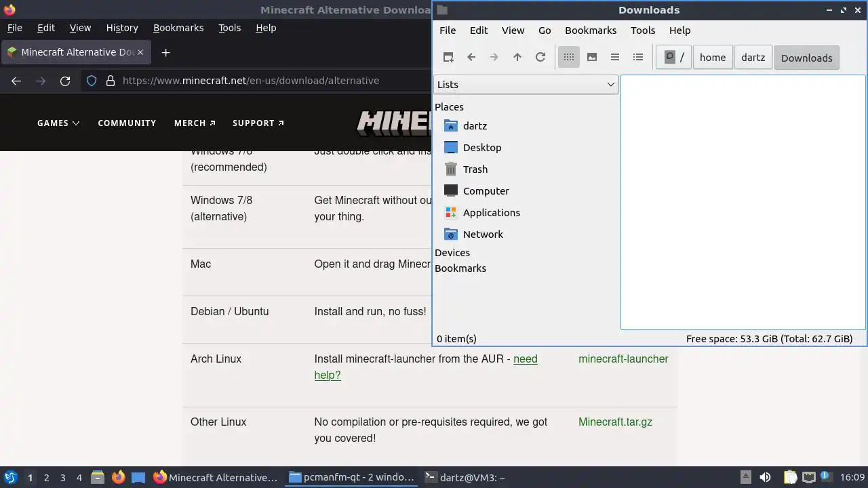Image resolution: width=868 pixels, height=488 pixels.
Task: Open SUPPORT link on Minecraft site
Action: [258, 123]
